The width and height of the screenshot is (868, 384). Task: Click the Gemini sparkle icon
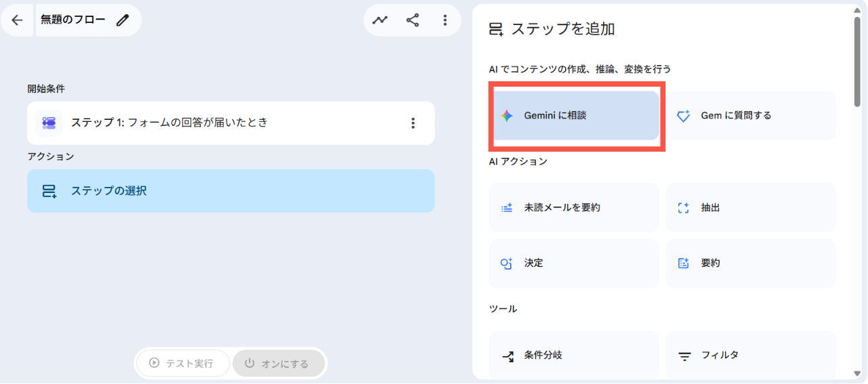coord(507,116)
